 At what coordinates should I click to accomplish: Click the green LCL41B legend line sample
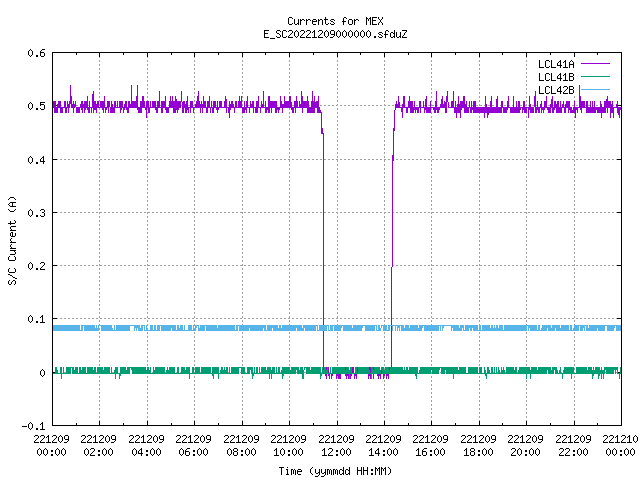[595, 76]
